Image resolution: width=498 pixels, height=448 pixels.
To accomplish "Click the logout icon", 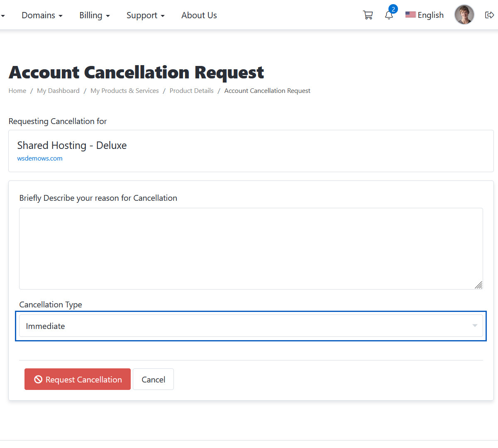I will pyautogui.click(x=489, y=15).
